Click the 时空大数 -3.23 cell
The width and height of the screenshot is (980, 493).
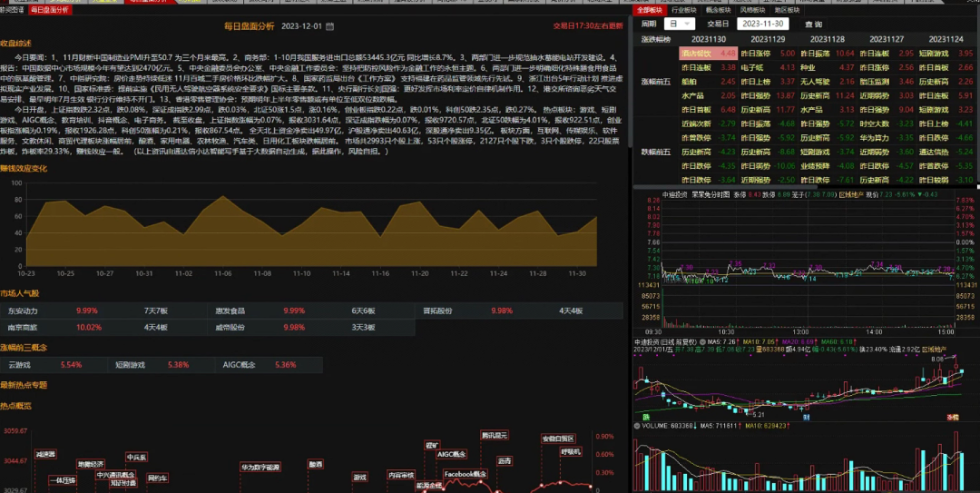point(887,123)
